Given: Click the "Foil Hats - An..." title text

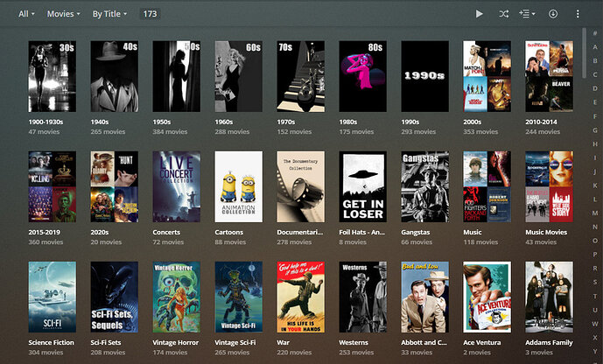Looking at the screenshot, I should coord(361,232).
